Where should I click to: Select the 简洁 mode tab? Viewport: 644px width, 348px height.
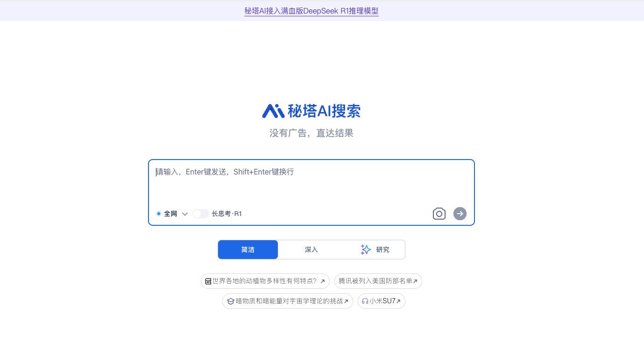tap(248, 250)
